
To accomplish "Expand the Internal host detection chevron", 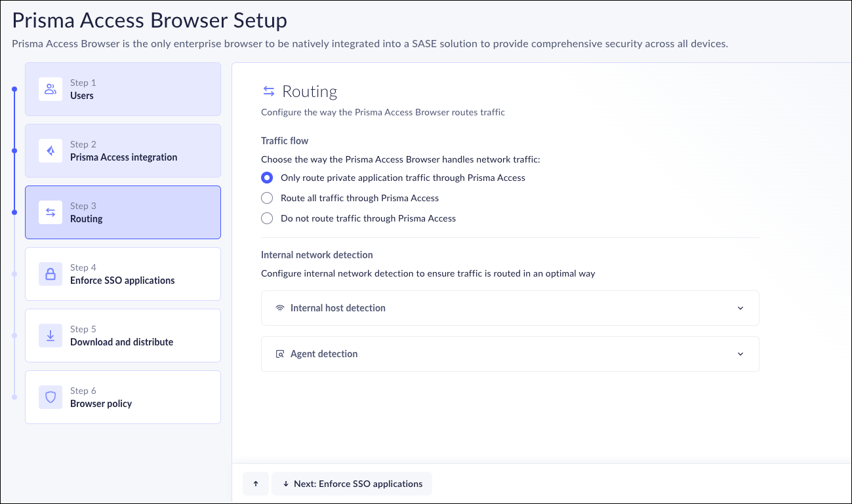I will (x=740, y=308).
